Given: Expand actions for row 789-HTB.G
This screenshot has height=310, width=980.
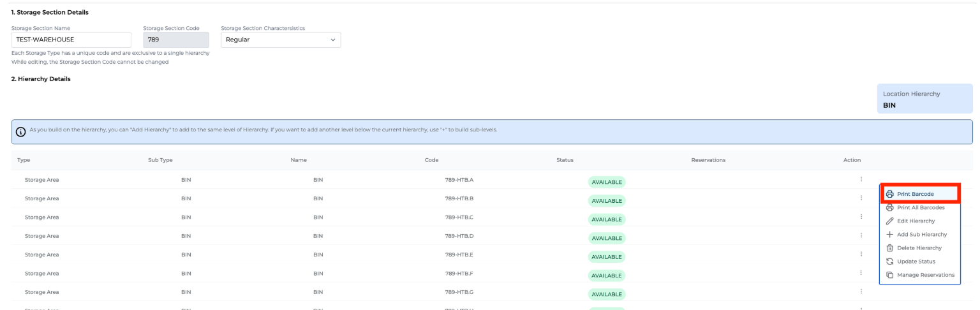Looking at the screenshot, I should pyautogui.click(x=861, y=292).
